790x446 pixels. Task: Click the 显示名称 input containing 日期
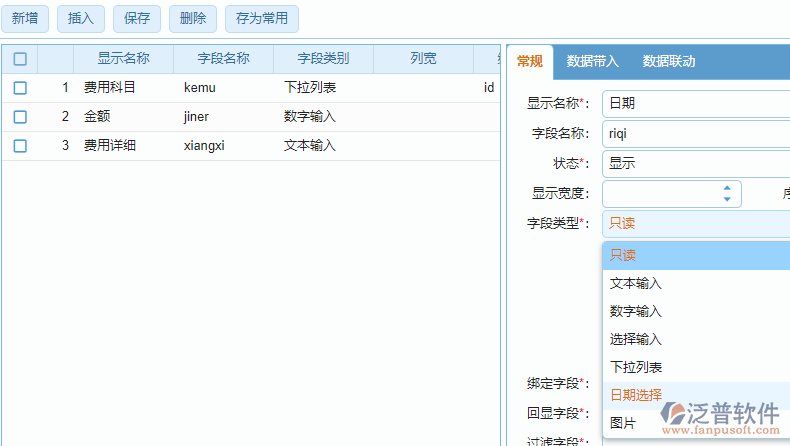pyautogui.click(x=696, y=104)
